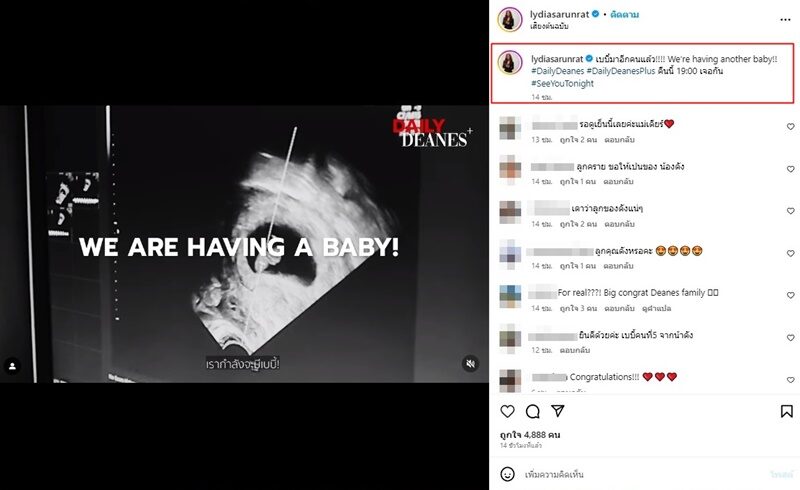The image size is (800, 490).
Task: Click ตอบกลับ on the ยินดีด้วยค่ะ comment
Action: click(574, 350)
